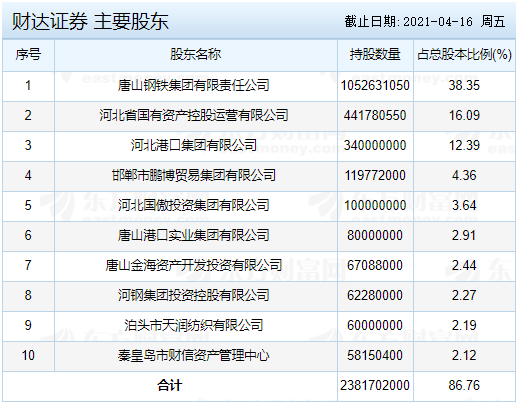Click share count 100000000

(375, 205)
